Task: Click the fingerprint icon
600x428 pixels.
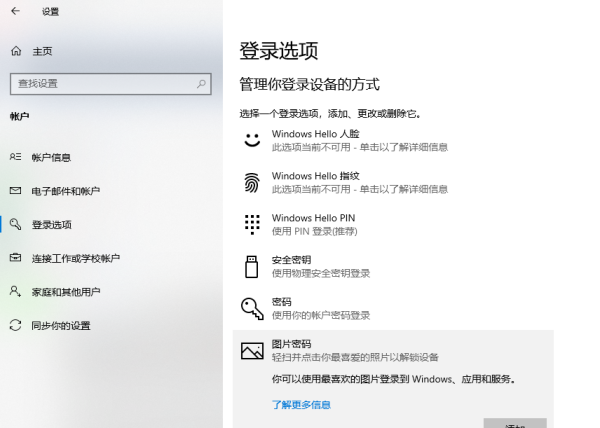Action: 252,182
